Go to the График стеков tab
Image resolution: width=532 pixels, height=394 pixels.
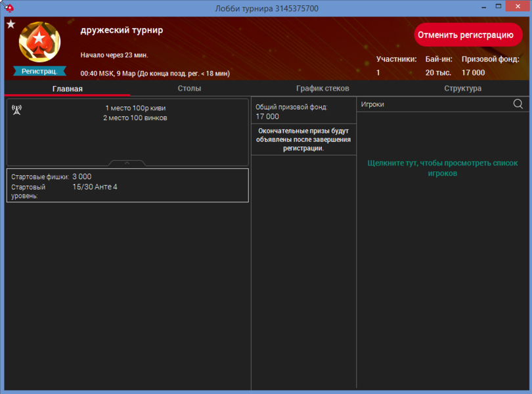[322, 89]
